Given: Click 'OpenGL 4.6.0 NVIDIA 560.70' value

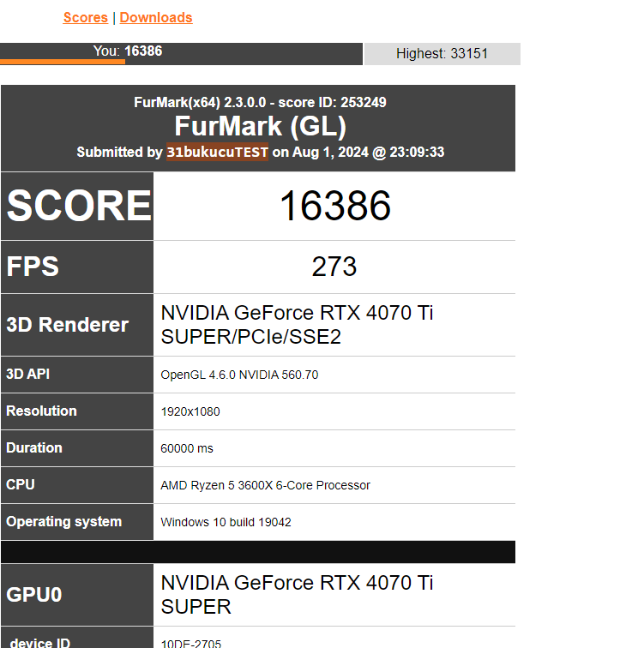Looking at the screenshot, I should tap(239, 375).
